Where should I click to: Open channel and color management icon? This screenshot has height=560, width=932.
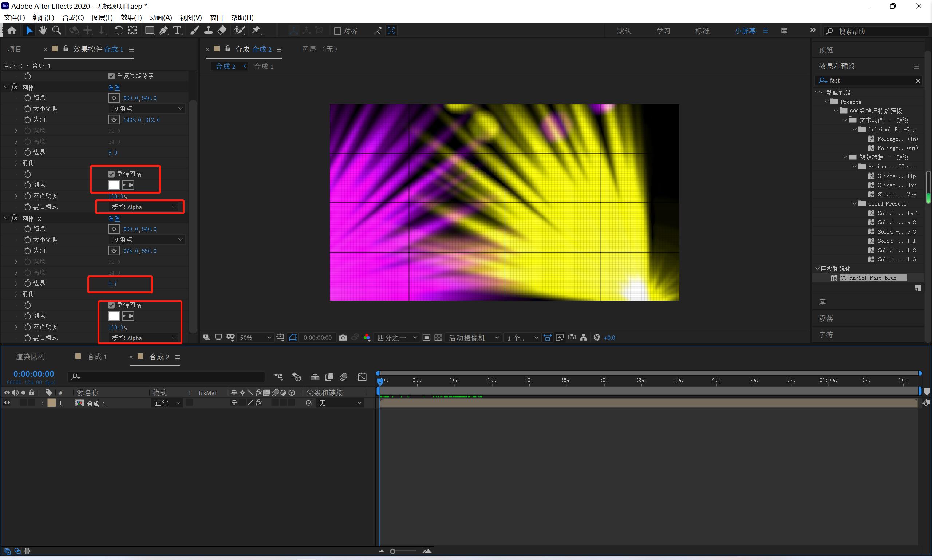367,338
